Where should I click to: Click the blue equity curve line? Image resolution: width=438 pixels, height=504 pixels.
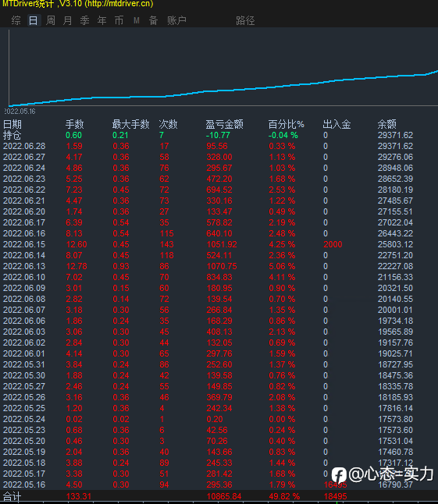coord(223,90)
